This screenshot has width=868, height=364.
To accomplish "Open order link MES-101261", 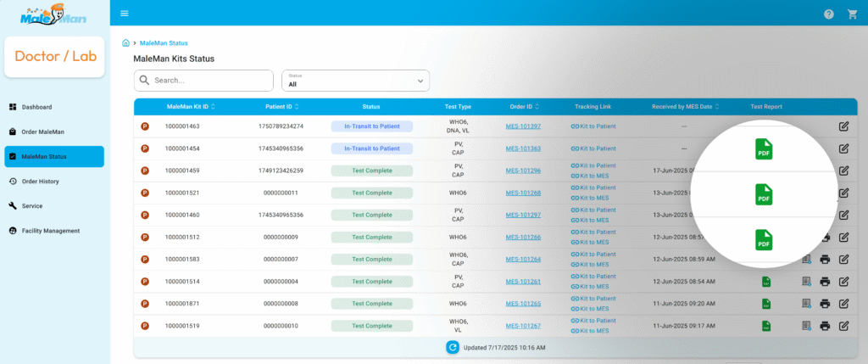I will click(x=523, y=282).
